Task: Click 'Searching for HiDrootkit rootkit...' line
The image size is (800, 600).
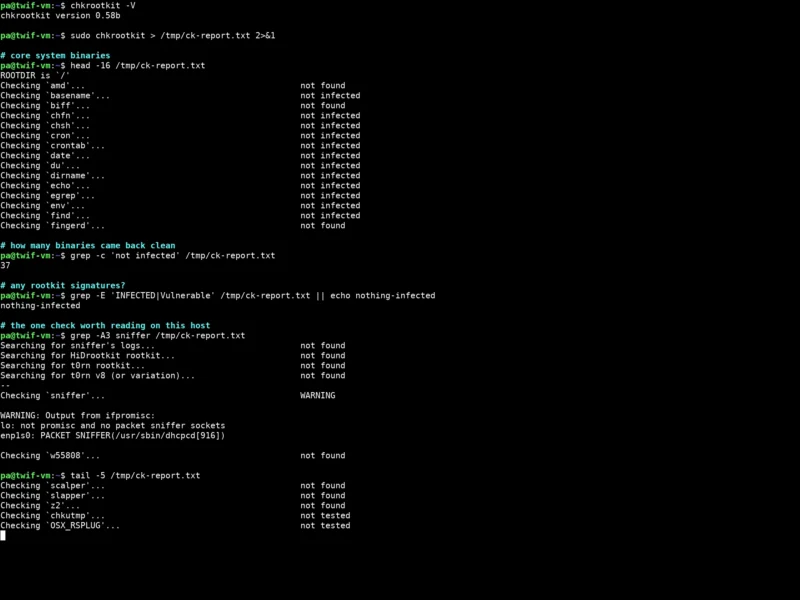Action: tap(88, 356)
